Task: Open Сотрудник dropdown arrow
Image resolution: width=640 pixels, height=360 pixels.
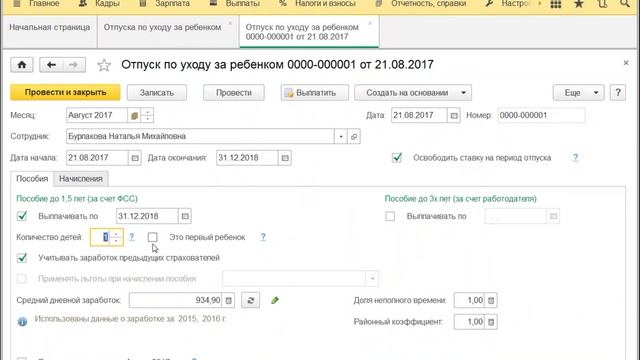Action: pyautogui.click(x=341, y=136)
